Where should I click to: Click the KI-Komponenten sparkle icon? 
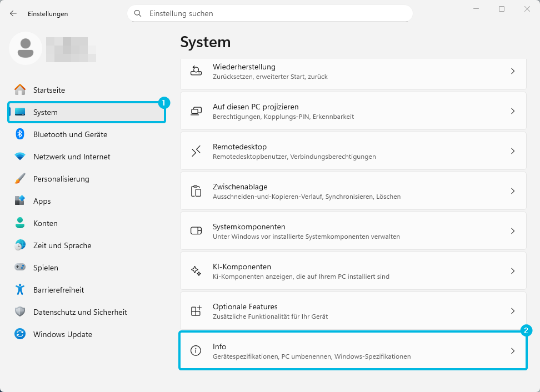(x=196, y=270)
